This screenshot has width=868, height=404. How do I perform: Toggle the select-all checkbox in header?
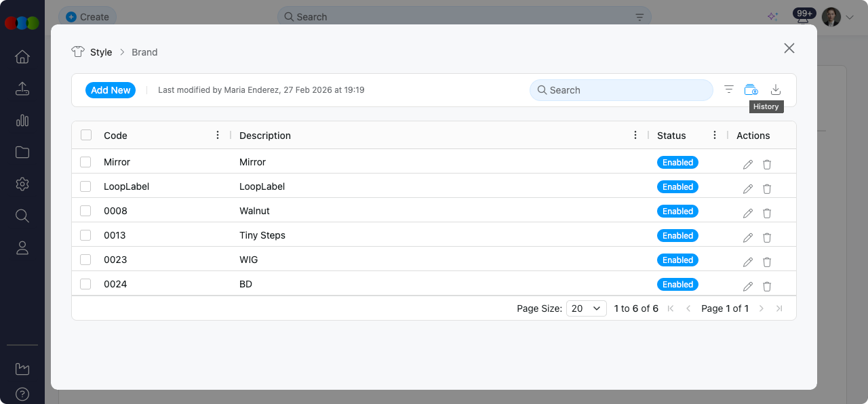pyautogui.click(x=86, y=136)
